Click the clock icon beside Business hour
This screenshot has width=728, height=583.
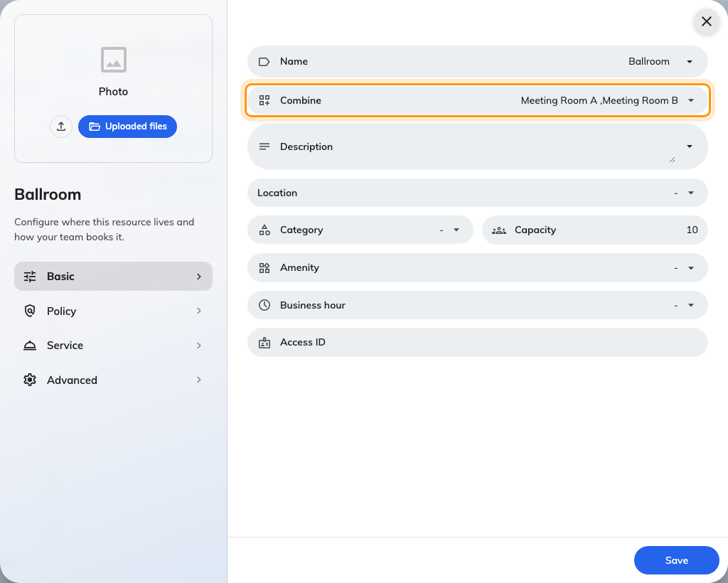(x=264, y=305)
